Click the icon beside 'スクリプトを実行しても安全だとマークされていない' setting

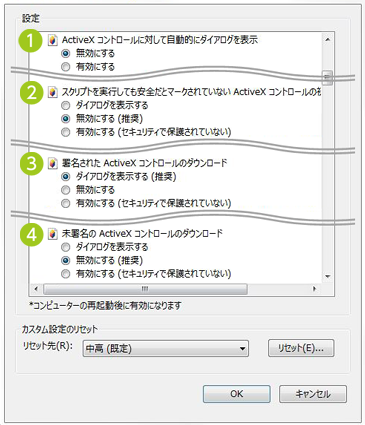point(52,92)
